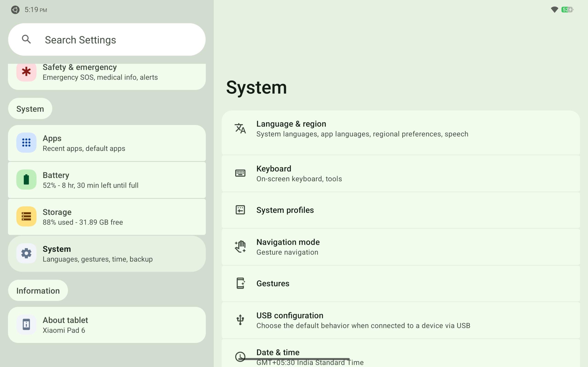Screen dimensions: 588x367
Task: Click the Apps grid icon
Action: tap(26, 142)
